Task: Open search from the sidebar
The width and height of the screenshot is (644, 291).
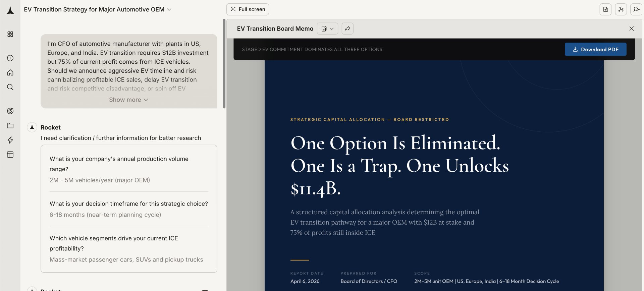Action: pos(10,87)
